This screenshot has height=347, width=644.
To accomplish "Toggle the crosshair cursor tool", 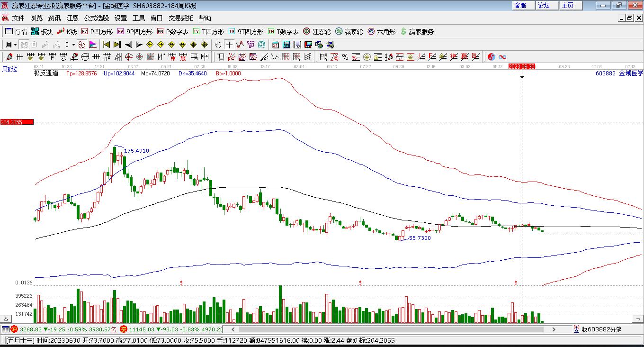I will [x=229, y=45].
